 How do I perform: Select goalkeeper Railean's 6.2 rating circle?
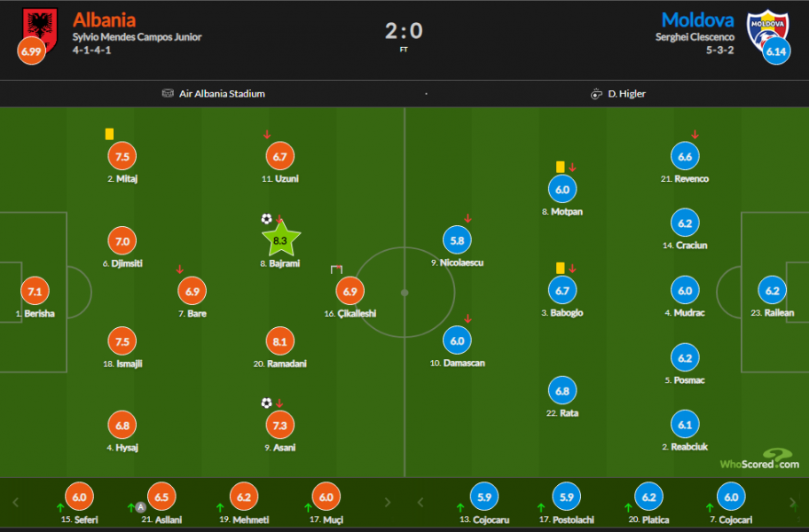[x=773, y=291]
